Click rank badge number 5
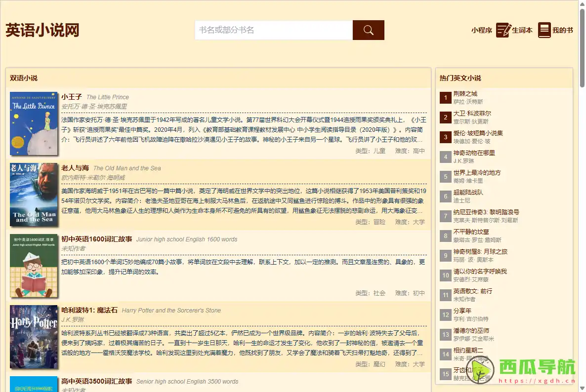Viewport: 586px width, 392px height. [x=446, y=177]
